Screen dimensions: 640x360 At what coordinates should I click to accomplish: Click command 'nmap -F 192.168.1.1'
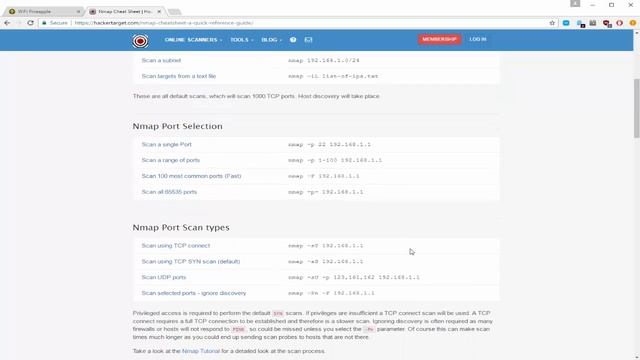pos(324,176)
